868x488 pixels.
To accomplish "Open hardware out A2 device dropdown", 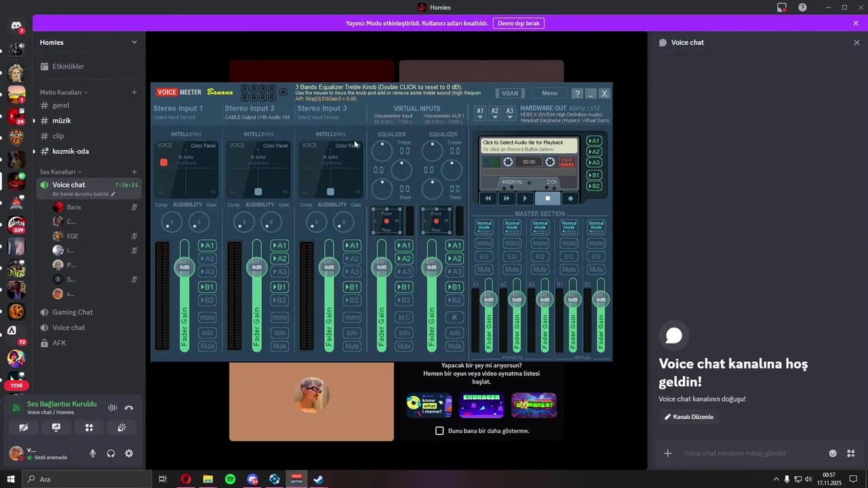I will point(495,113).
